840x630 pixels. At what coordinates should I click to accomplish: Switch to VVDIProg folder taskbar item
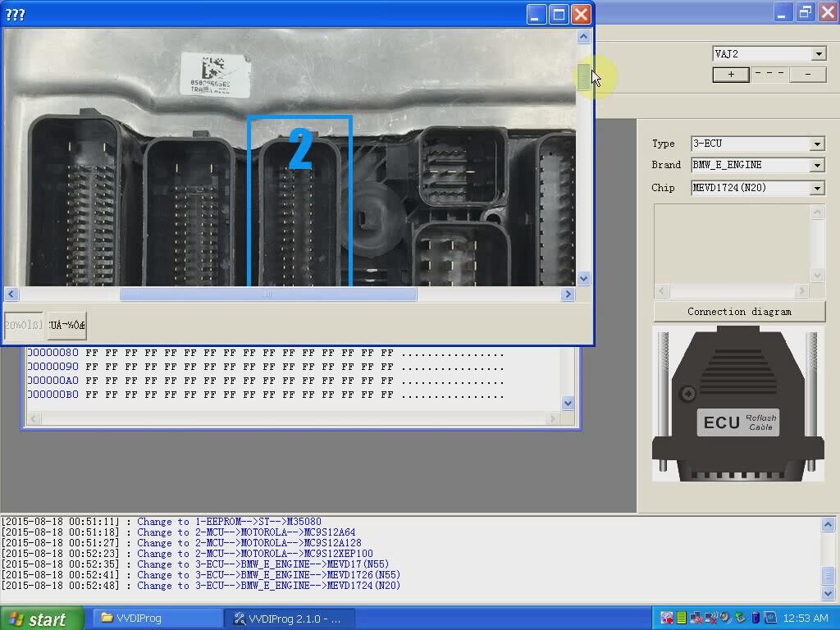156,619
